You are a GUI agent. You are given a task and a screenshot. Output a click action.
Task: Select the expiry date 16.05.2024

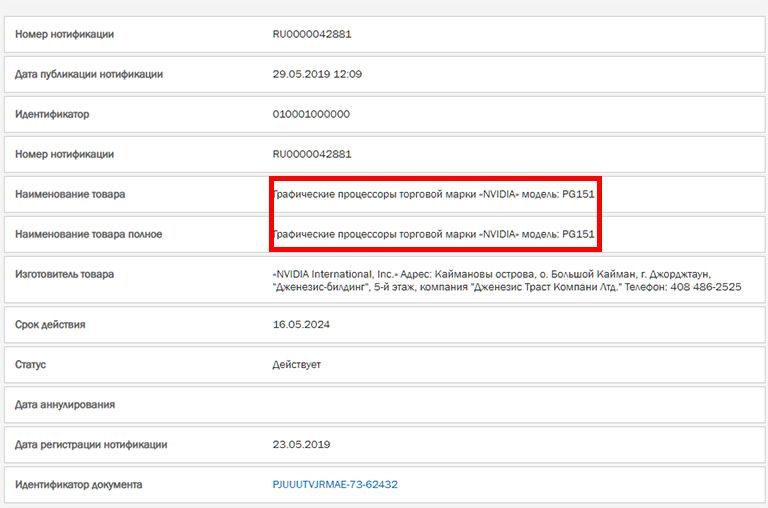pos(301,325)
